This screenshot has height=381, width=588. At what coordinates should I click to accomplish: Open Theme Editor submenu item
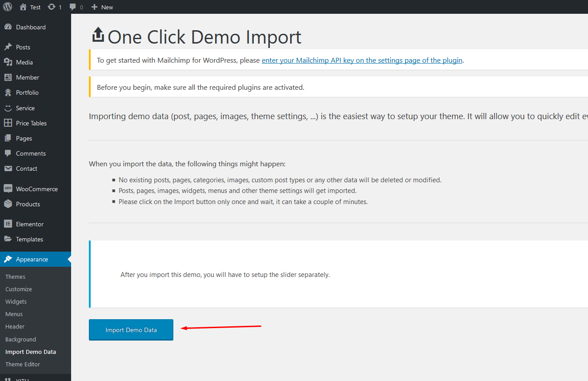23,364
